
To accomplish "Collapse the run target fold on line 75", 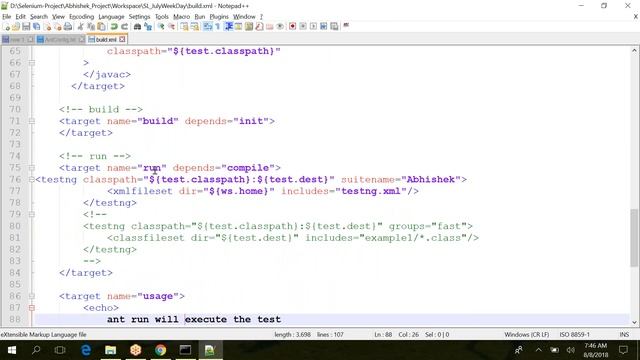I will (x=31, y=168).
